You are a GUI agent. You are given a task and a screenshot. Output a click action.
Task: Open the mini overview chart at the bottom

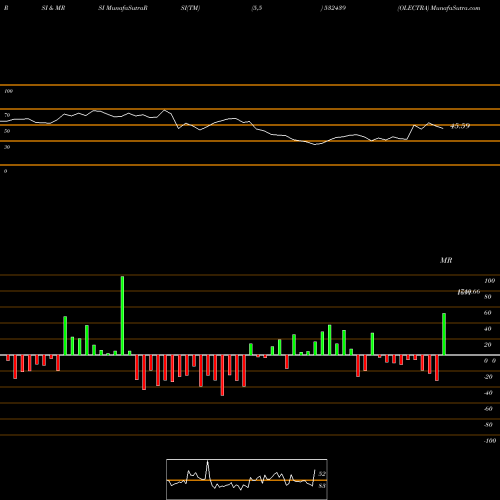click(247, 479)
